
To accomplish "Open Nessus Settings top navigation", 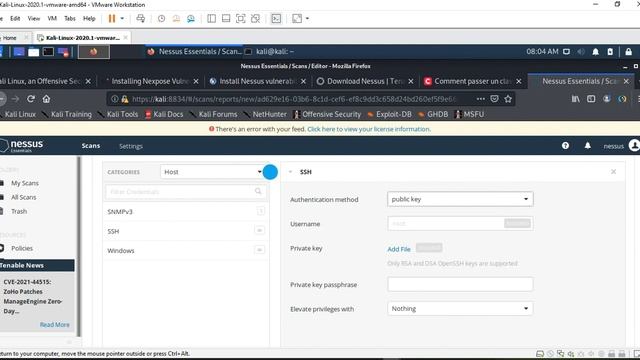I will (131, 146).
